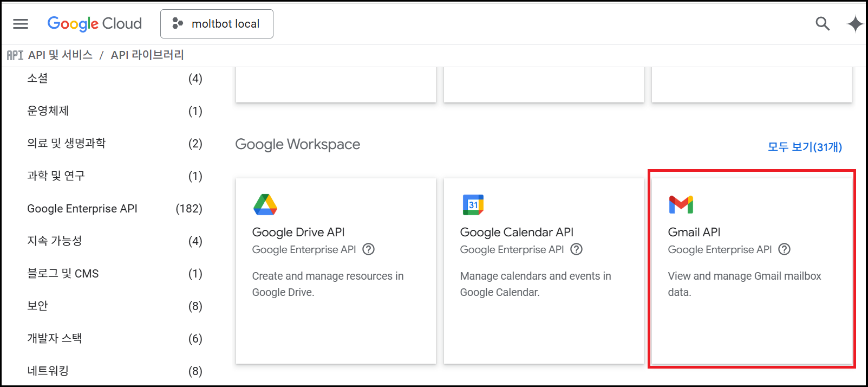Click the Google Calendar 31 icon
The image size is (868, 387).
pyautogui.click(x=473, y=204)
